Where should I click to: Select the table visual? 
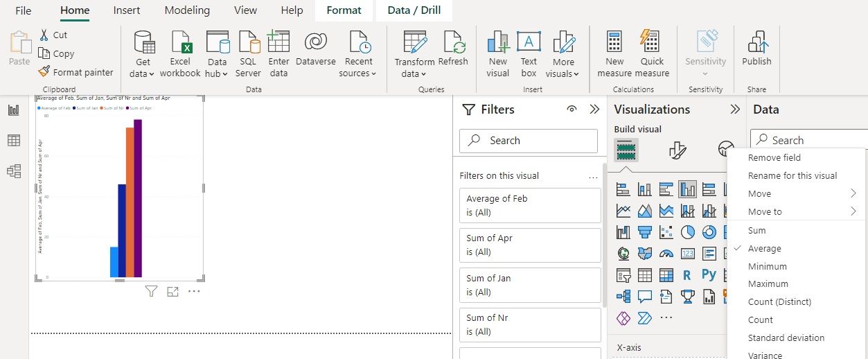click(645, 275)
